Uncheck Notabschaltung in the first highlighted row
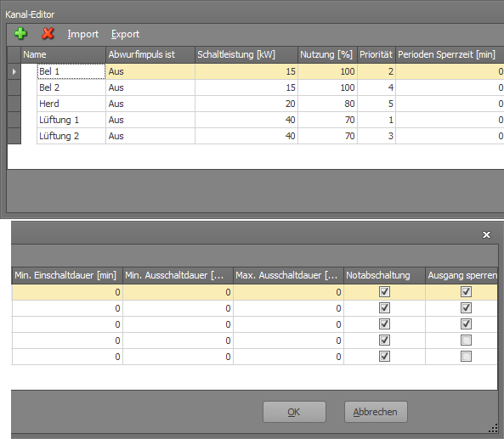Viewport: 504px width, 439px height. (x=384, y=292)
